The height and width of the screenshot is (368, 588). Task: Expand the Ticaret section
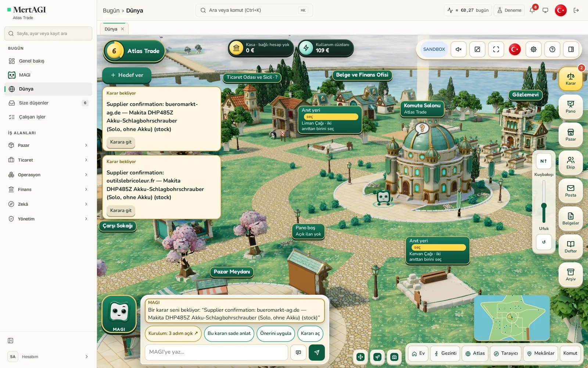48,160
